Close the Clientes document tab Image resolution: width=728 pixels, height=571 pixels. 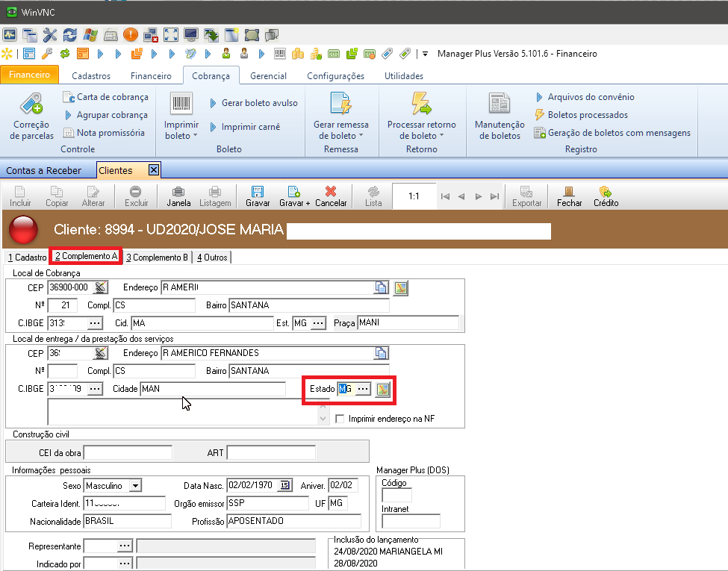pyautogui.click(x=153, y=170)
